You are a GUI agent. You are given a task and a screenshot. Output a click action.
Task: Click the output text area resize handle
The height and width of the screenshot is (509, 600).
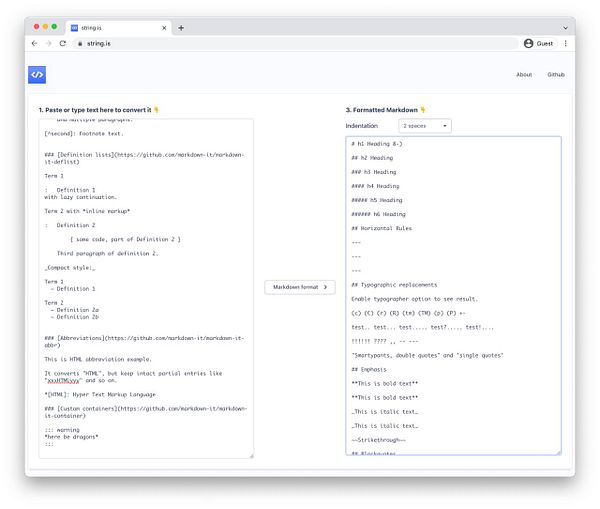(x=559, y=453)
